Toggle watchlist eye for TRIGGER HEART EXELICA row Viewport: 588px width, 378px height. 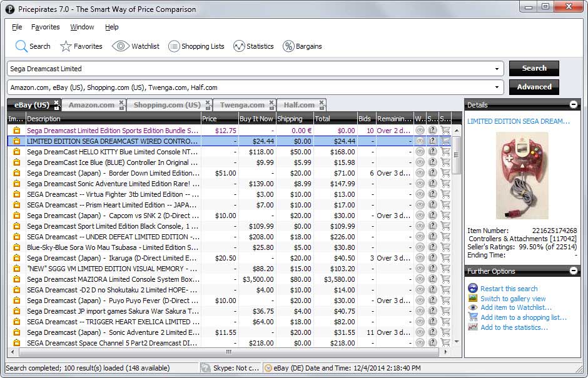pyautogui.click(x=420, y=322)
